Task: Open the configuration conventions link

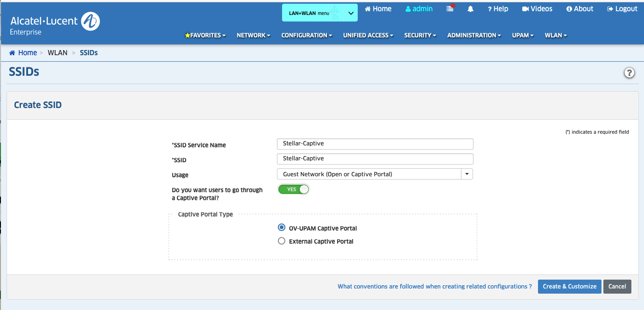Action: pyautogui.click(x=434, y=287)
